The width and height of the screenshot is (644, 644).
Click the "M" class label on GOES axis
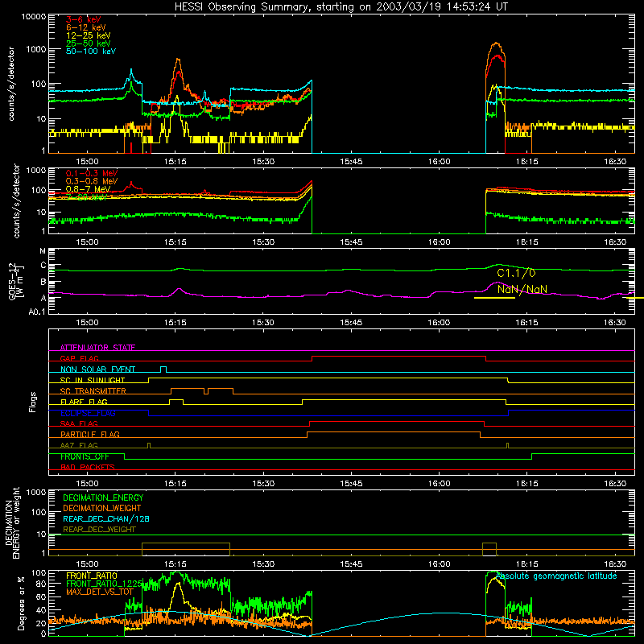pyautogui.click(x=43, y=251)
